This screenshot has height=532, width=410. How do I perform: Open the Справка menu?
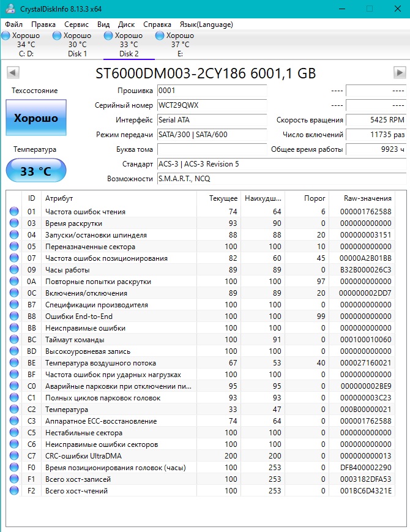(157, 24)
